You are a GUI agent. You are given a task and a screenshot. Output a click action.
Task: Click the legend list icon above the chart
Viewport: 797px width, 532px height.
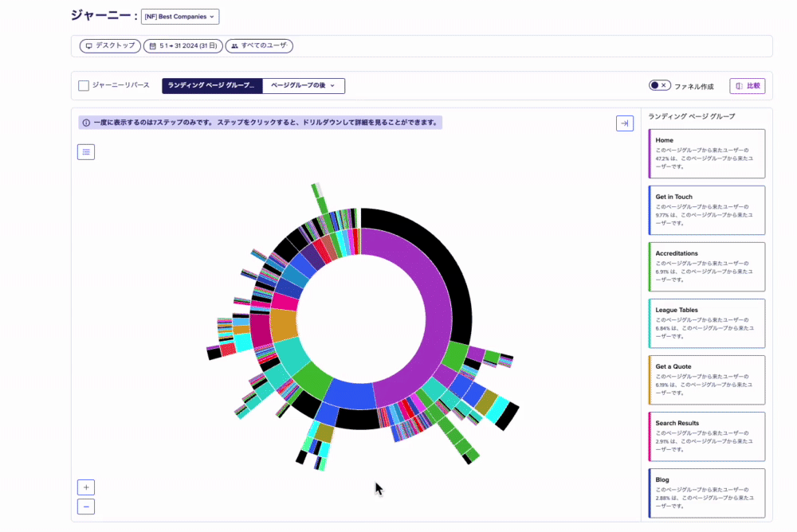86,151
